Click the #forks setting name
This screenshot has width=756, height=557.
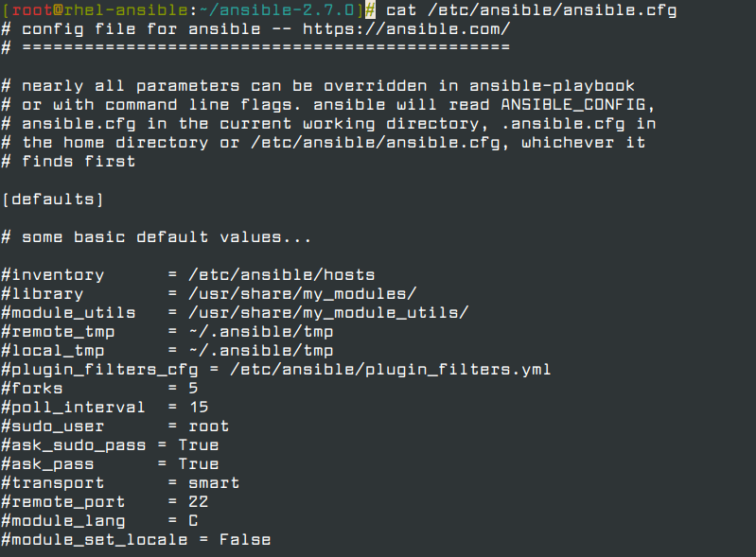tap(33, 389)
